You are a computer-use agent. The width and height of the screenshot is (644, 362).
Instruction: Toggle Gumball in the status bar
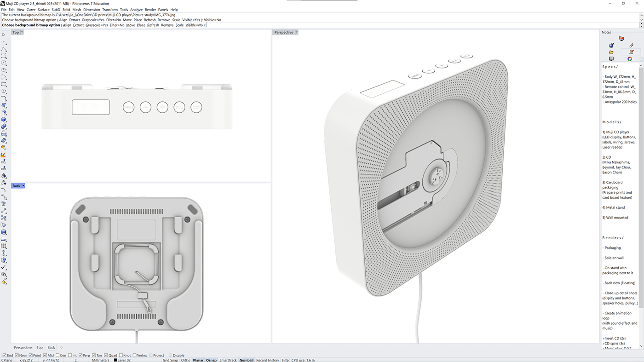(247, 360)
